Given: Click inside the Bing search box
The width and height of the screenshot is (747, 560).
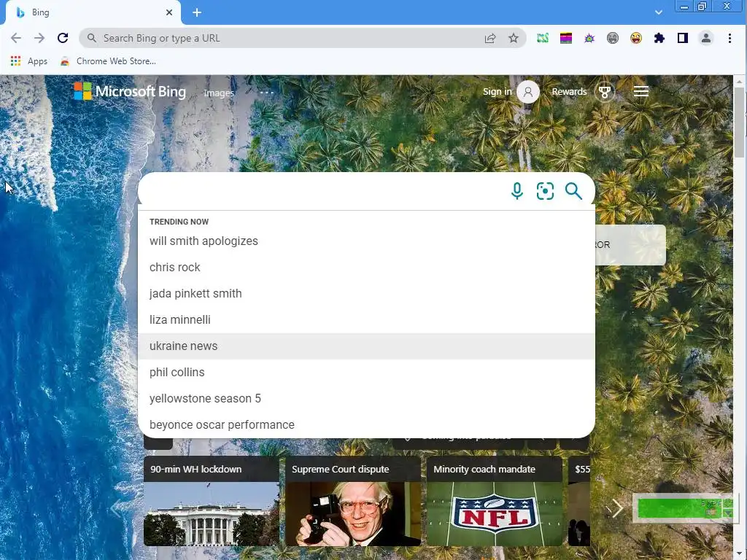Looking at the screenshot, I should pos(324,191).
